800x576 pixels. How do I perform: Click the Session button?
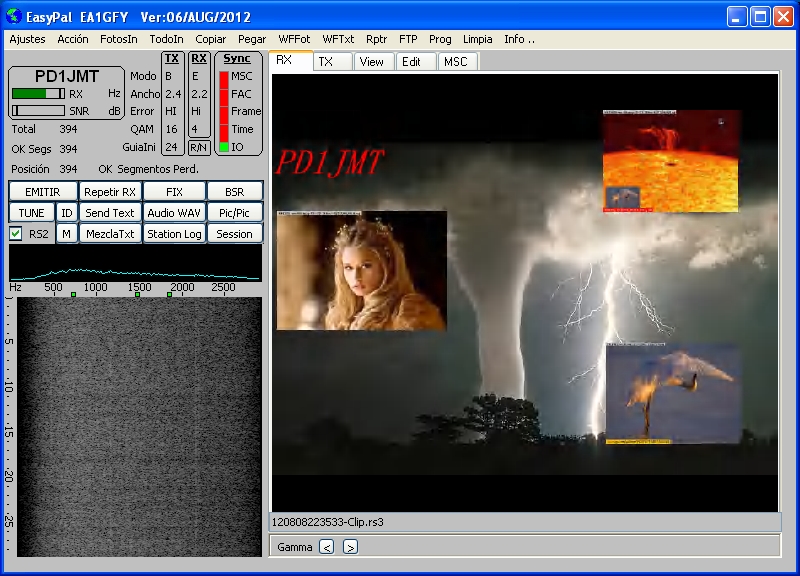coord(235,234)
